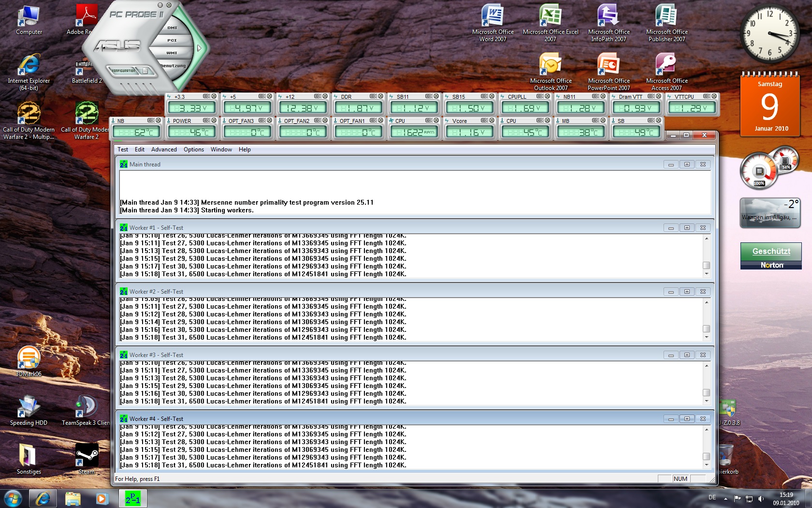Show hidden tray icons arrow
This screenshot has height=508, width=812.
pyautogui.click(x=725, y=498)
